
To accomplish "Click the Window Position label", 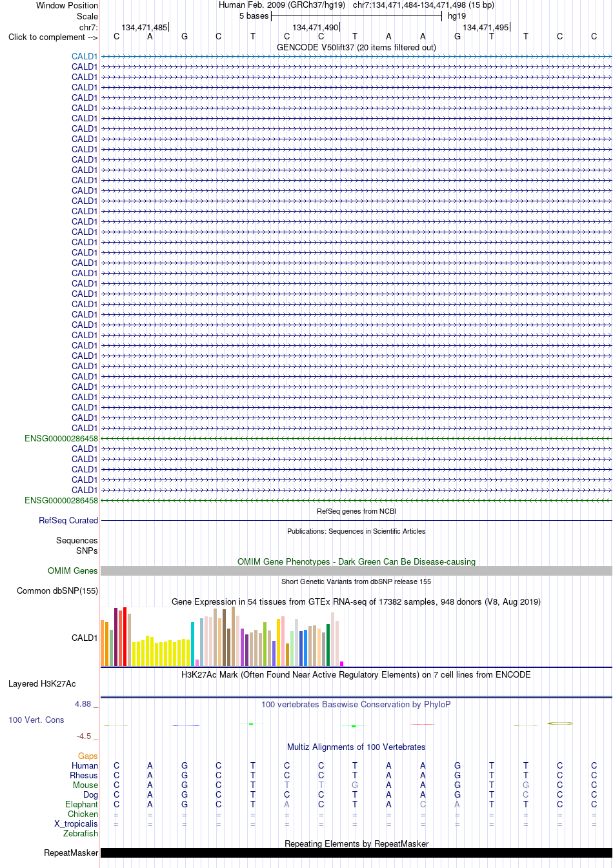I will [67, 5].
